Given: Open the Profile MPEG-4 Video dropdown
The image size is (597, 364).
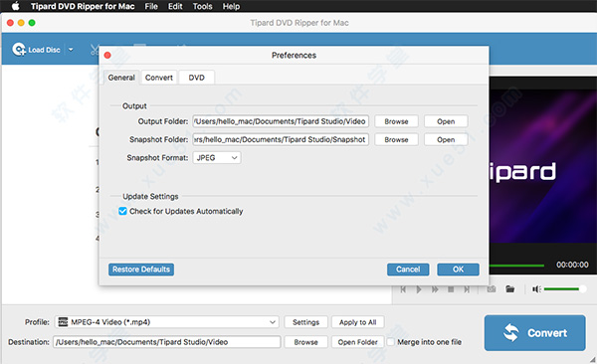Looking at the screenshot, I should [167, 322].
